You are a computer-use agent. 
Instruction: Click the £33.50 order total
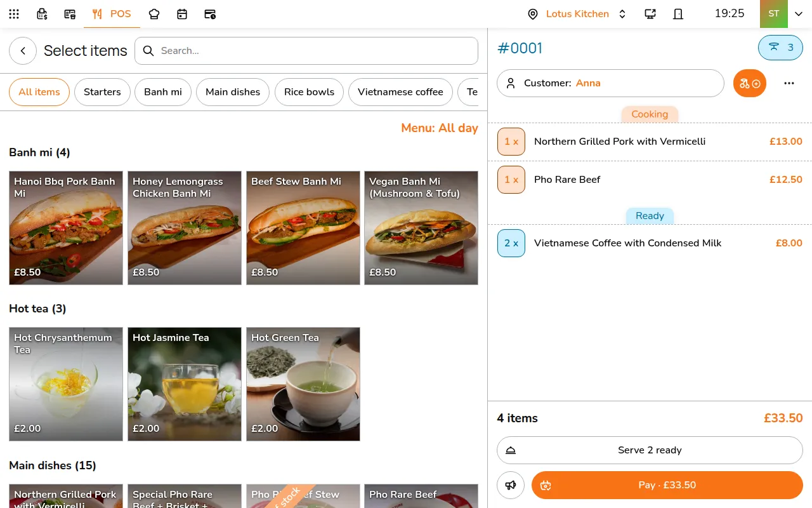click(x=783, y=418)
